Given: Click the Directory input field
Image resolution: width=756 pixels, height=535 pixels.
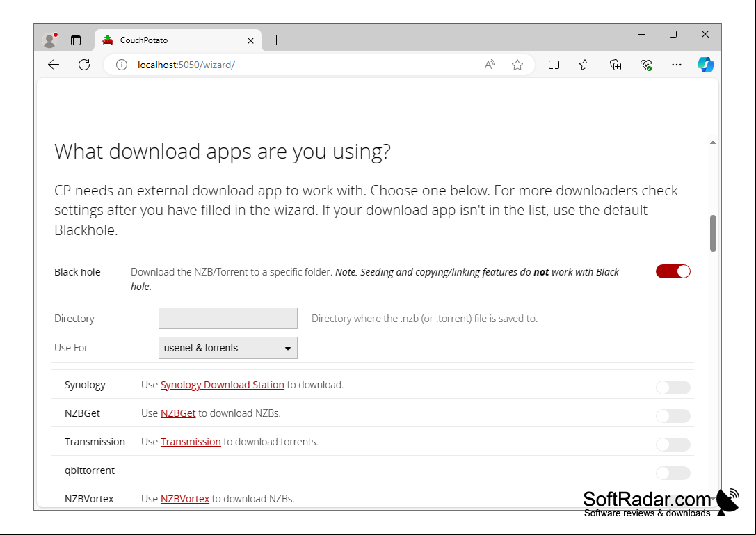Looking at the screenshot, I should pos(228,319).
